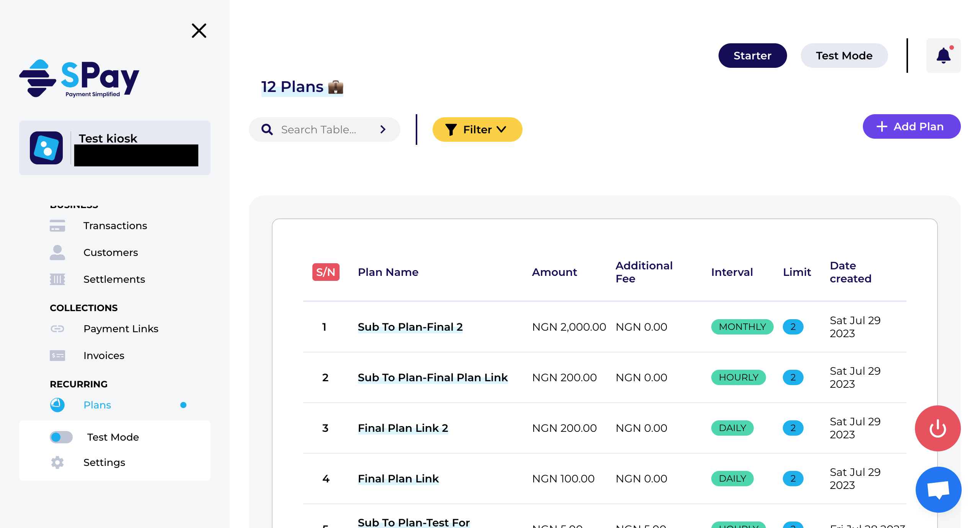The height and width of the screenshot is (528, 980).
Task: Toggle the Test Mode switch in sidebar
Action: point(61,437)
